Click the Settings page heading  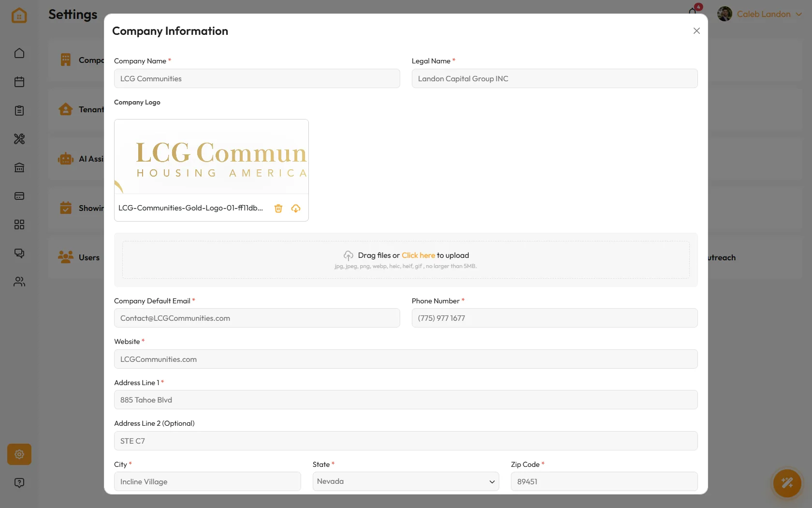click(73, 15)
